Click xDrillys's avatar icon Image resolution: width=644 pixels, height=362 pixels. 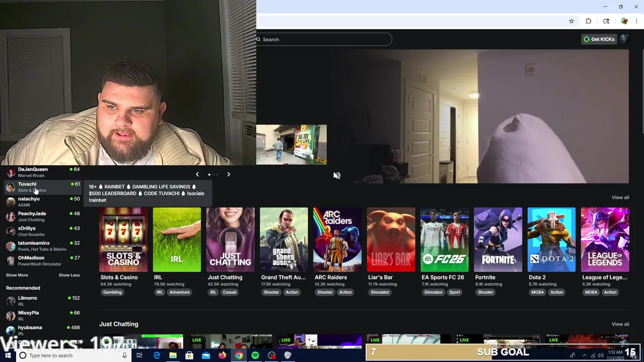(x=11, y=232)
